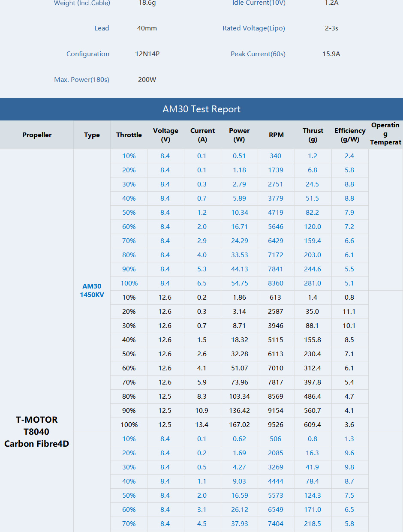Click the 609.4 thrust value

tap(313, 425)
